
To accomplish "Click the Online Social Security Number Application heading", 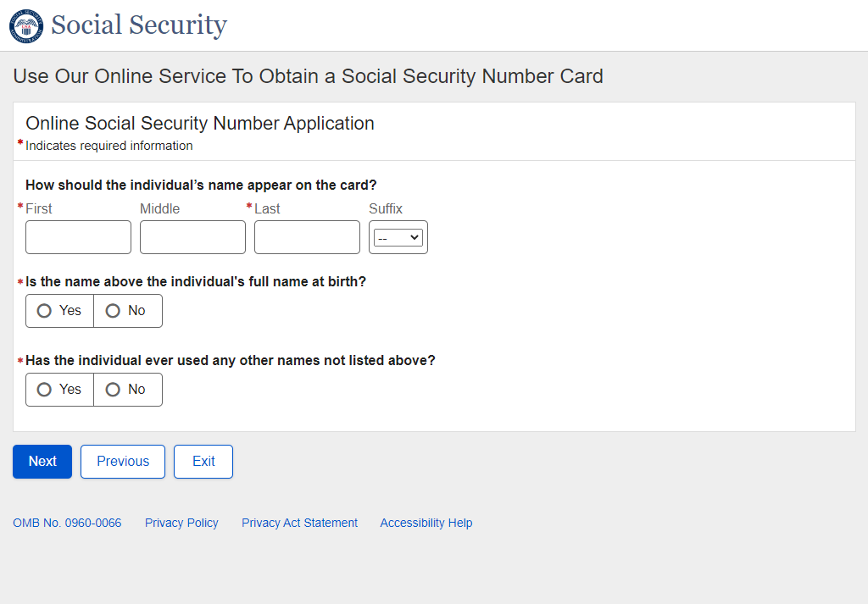I will click(x=200, y=124).
